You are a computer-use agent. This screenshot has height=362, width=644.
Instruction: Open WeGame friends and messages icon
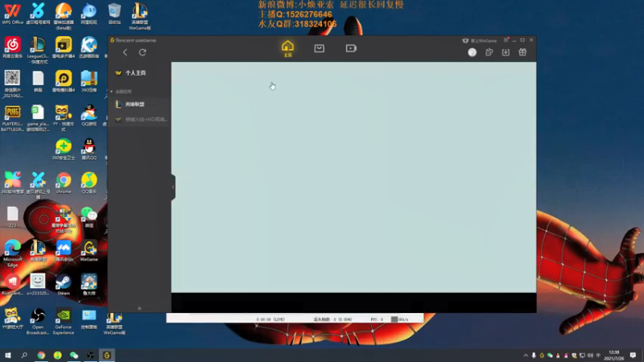[x=489, y=52]
